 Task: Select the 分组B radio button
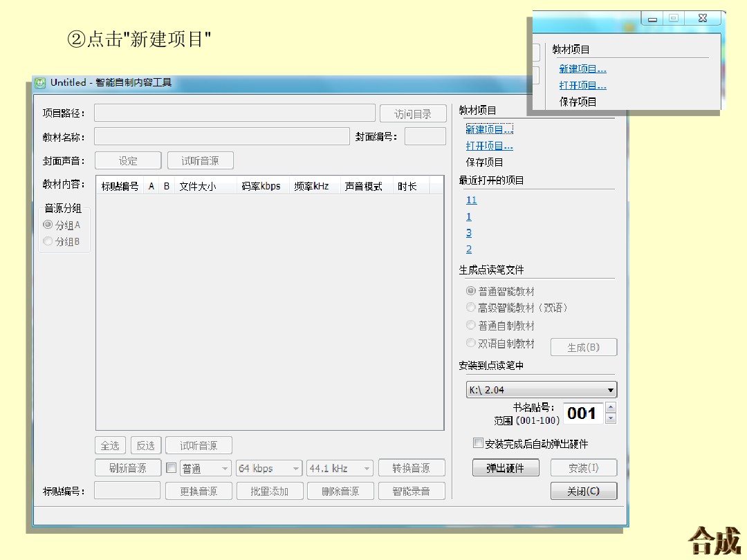click(48, 241)
